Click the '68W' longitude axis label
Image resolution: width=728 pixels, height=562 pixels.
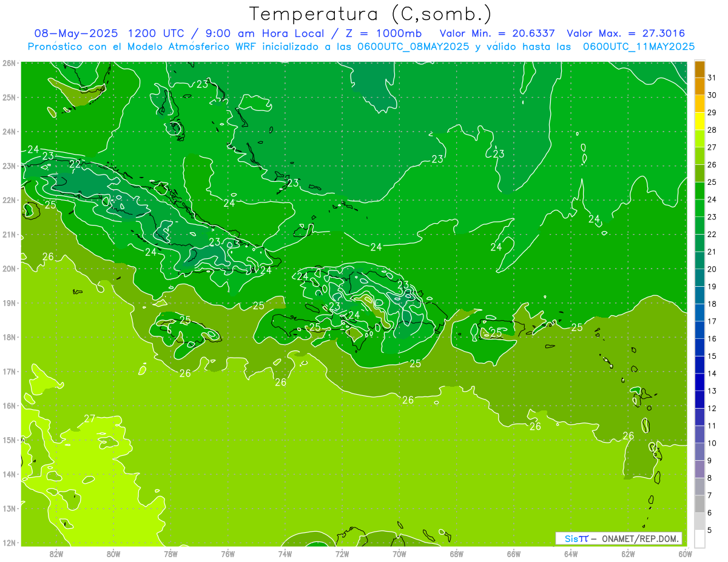tap(456, 554)
